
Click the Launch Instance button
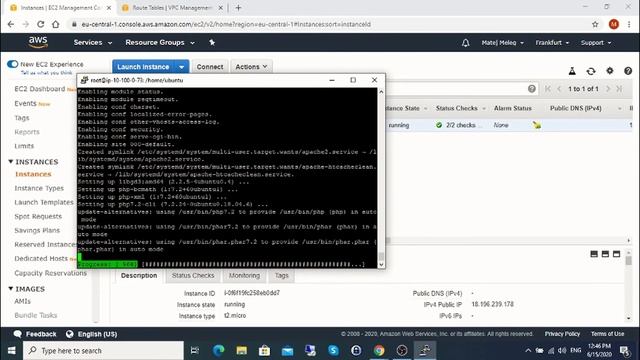click(x=143, y=67)
